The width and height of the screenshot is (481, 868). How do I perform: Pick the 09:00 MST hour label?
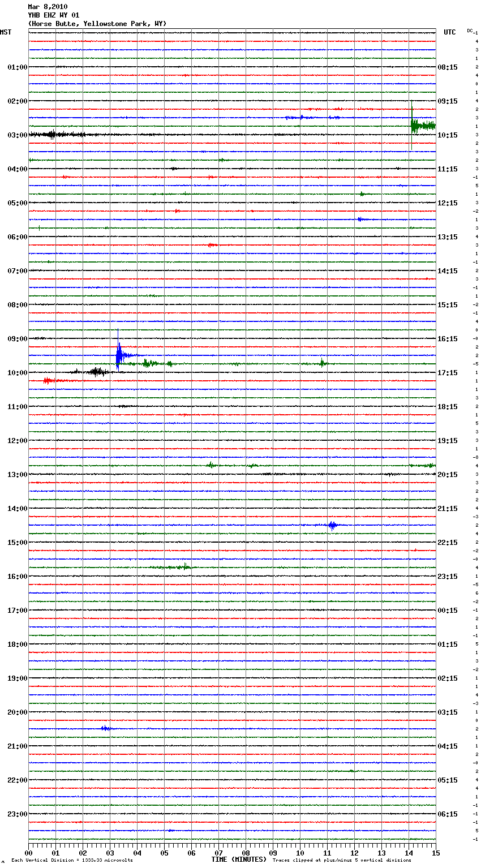[18, 339]
